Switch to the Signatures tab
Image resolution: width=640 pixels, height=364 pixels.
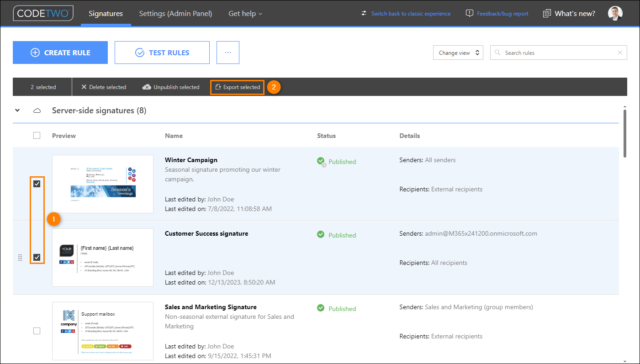106,13
